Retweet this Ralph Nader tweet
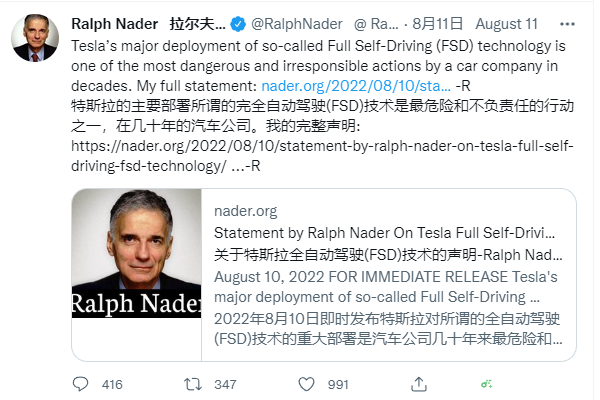The height and width of the screenshot is (400, 600). click(195, 383)
